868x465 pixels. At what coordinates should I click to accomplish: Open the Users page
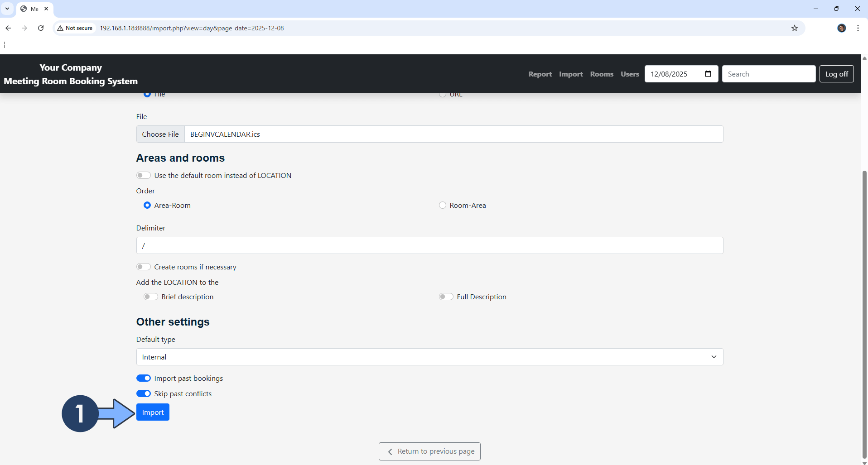[630, 74]
